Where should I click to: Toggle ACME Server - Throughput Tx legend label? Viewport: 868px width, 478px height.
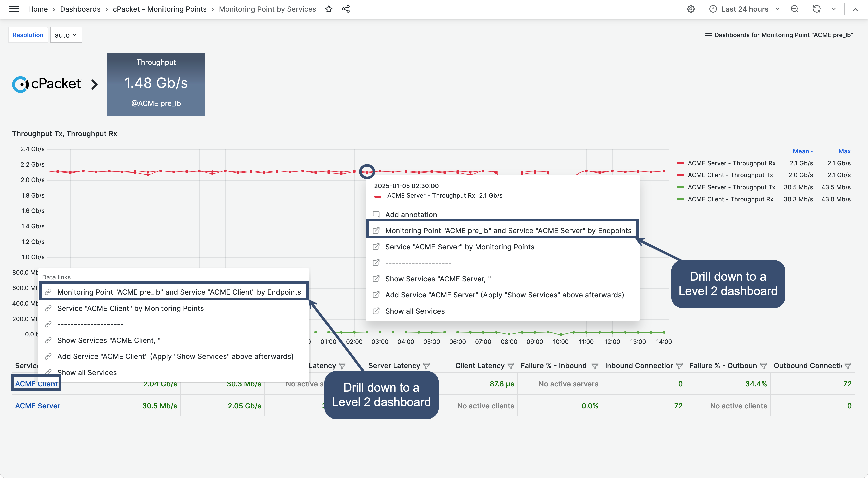(x=731, y=187)
